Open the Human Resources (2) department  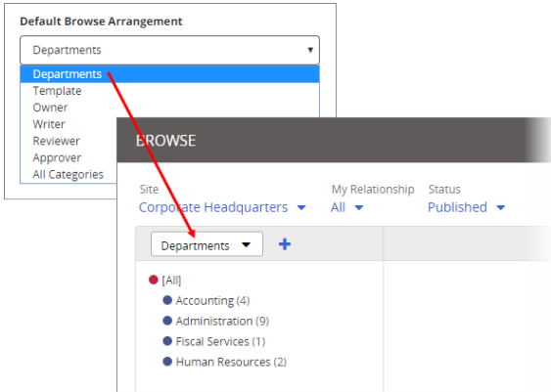coord(231,362)
